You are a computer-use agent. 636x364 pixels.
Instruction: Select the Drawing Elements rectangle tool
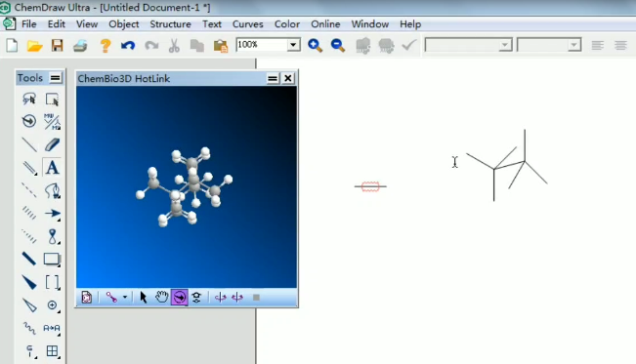[52, 259]
